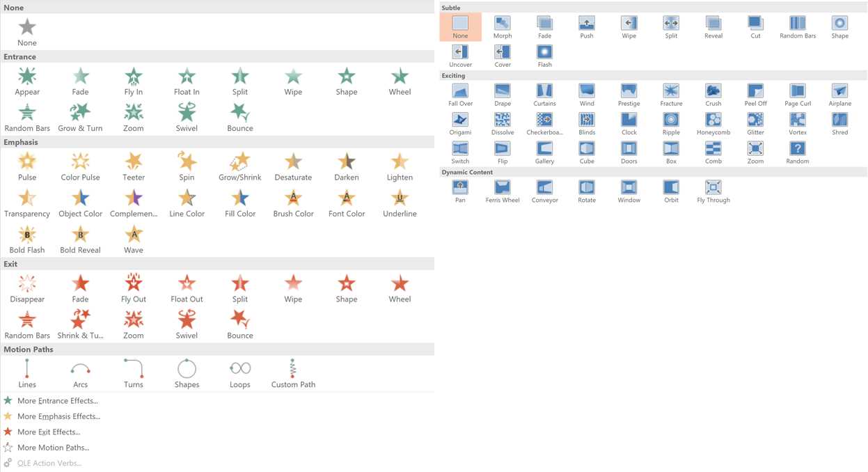Select the Honeycomb transition
Screen dimensions: 868x472
click(713, 120)
